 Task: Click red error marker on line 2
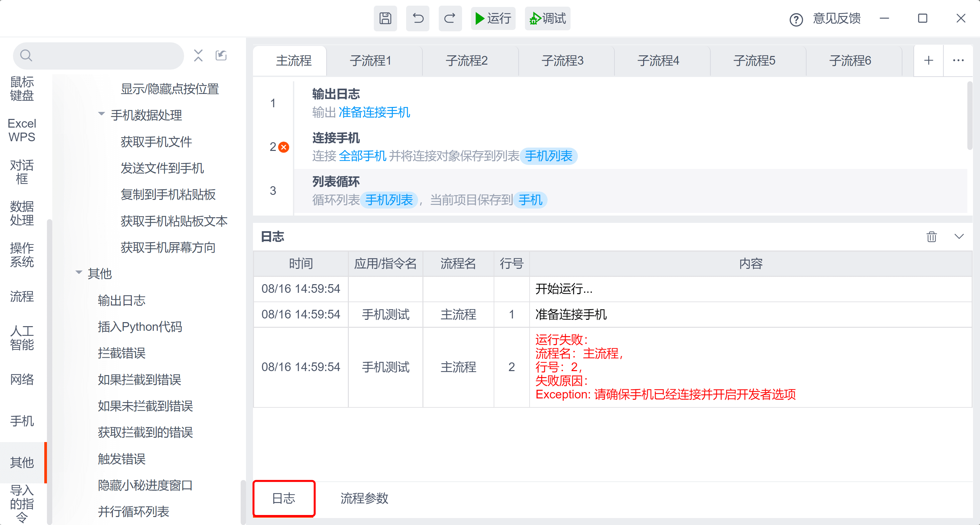284,147
